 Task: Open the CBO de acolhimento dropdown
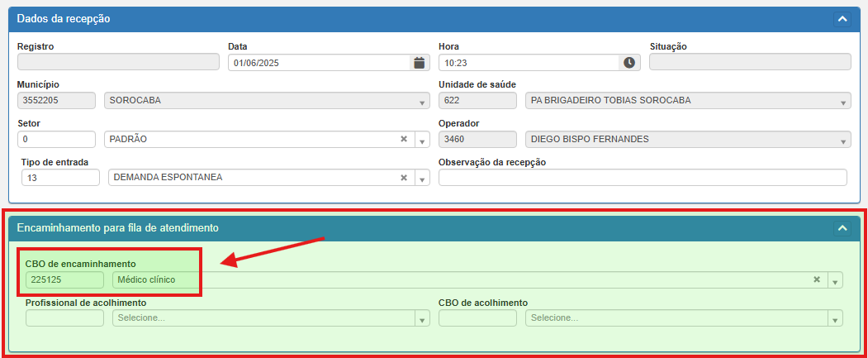pyautogui.click(x=835, y=318)
